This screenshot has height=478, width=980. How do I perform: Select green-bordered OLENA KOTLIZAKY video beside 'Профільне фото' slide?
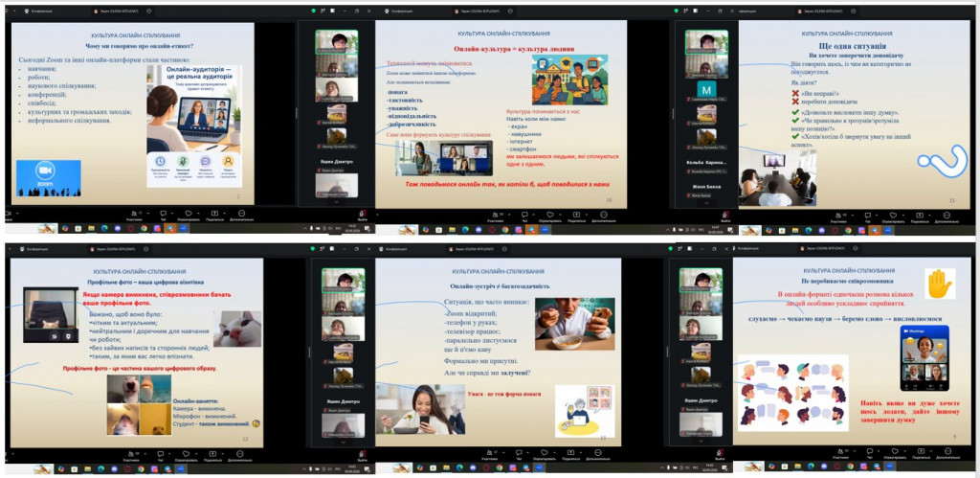tap(343, 281)
